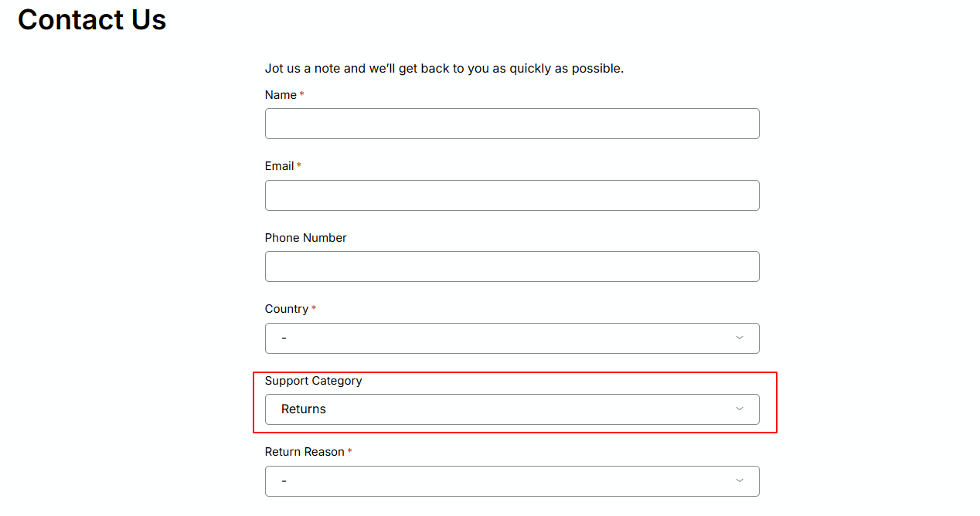
Task: Open the Support Category select box
Action: 512,409
